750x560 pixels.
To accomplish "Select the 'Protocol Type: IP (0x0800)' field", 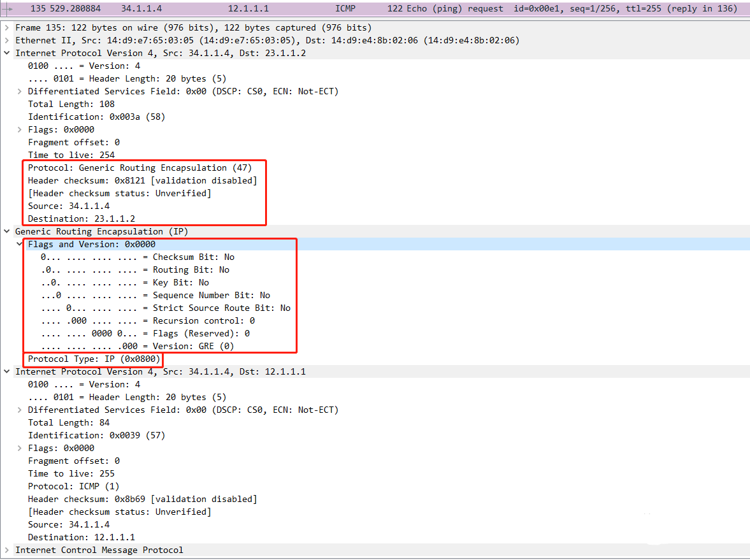I will pyautogui.click(x=94, y=359).
